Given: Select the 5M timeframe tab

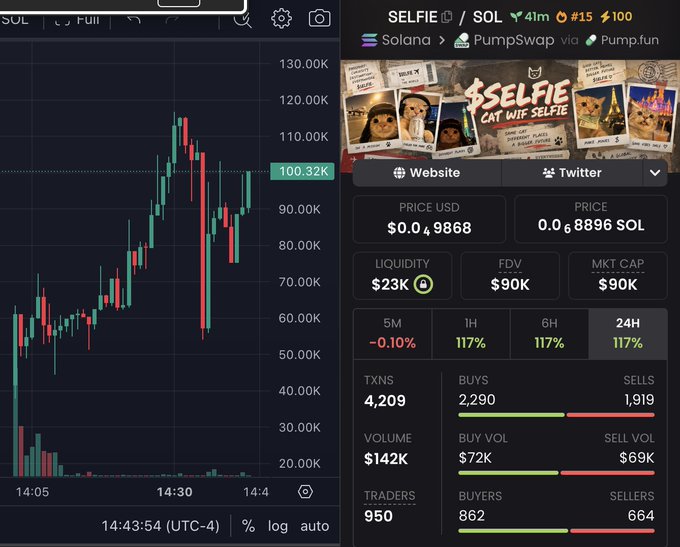Looking at the screenshot, I should point(392,334).
